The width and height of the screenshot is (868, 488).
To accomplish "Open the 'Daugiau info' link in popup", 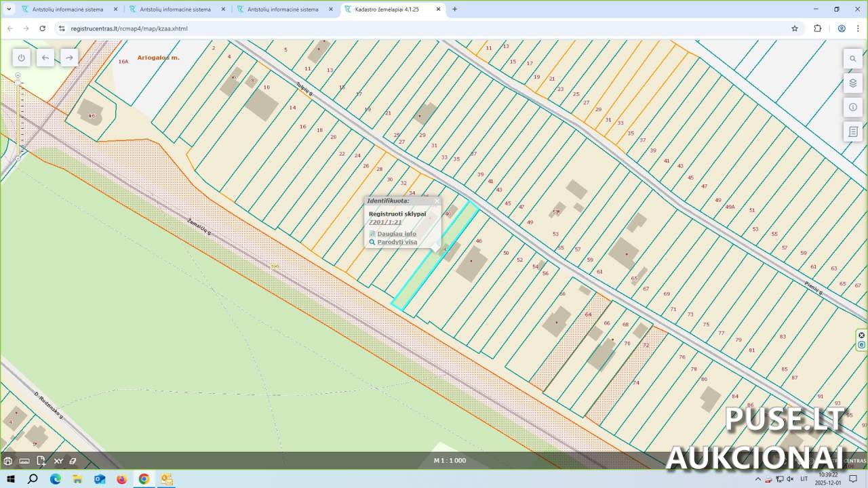I will (x=396, y=234).
